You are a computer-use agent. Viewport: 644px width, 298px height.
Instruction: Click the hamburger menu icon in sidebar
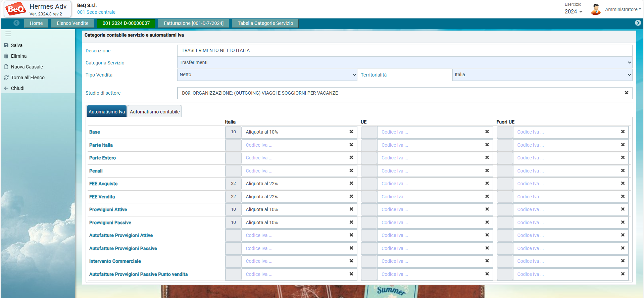click(x=8, y=34)
